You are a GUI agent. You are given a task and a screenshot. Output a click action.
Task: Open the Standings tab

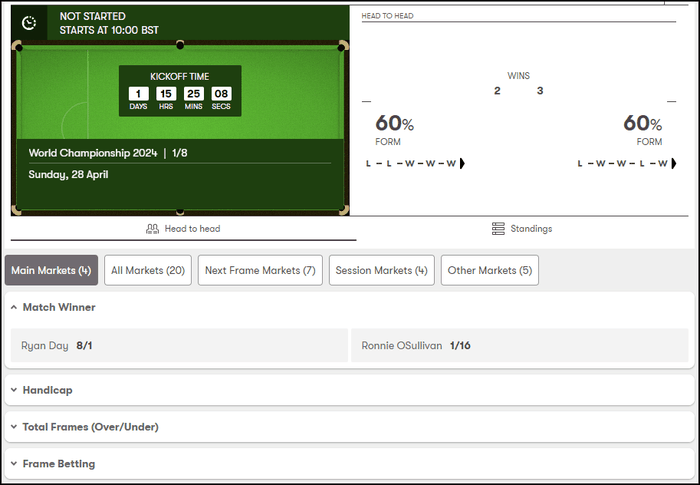pos(522,229)
